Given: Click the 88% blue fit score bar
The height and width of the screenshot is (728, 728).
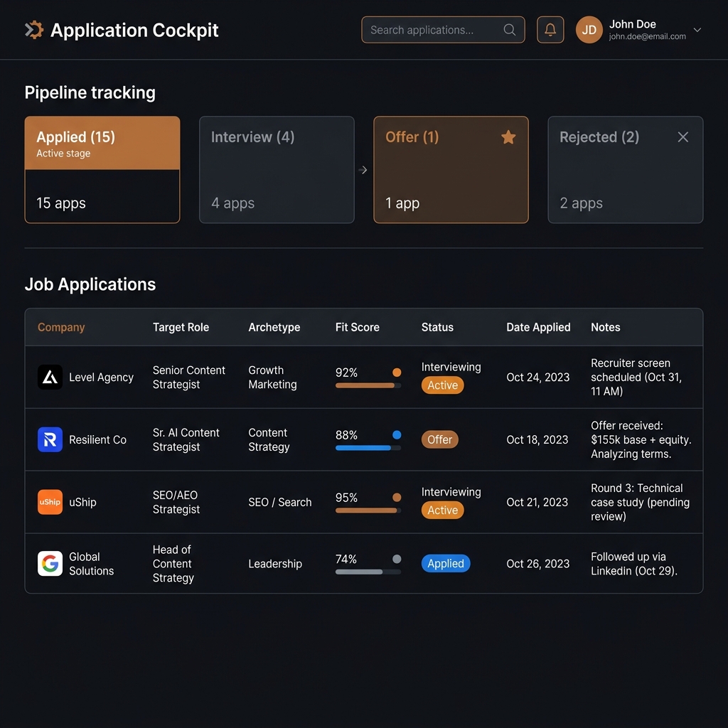Looking at the screenshot, I should [x=368, y=448].
